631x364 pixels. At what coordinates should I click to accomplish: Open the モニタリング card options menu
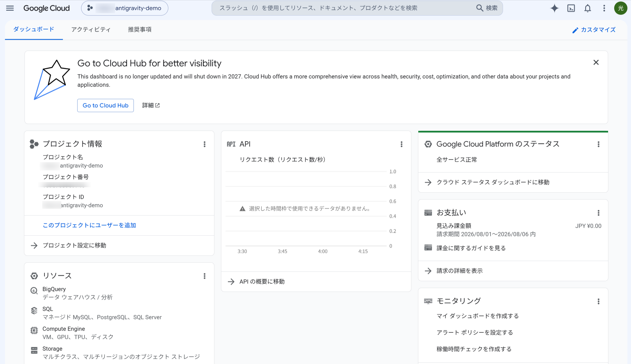pyautogui.click(x=598, y=301)
